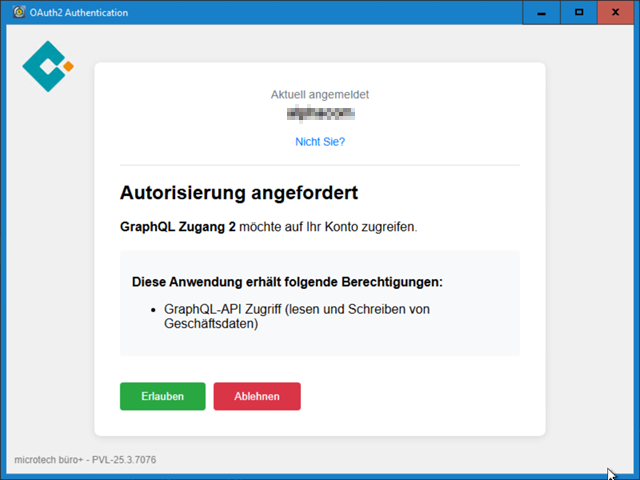This screenshot has width=640, height=480.
Task: Maximize the OAuth2 Authentication window
Action: [x=578, y=13]
